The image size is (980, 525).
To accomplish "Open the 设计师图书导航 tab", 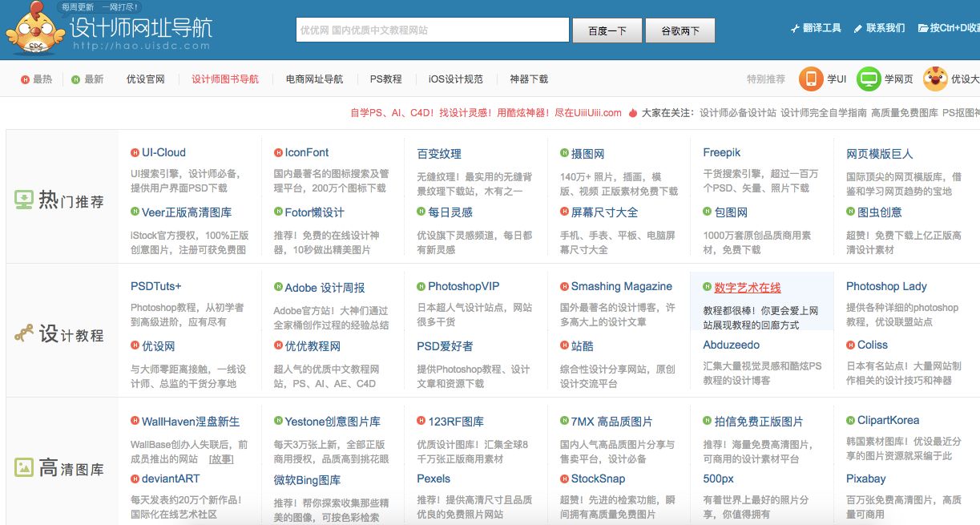I will click(225, 79).
